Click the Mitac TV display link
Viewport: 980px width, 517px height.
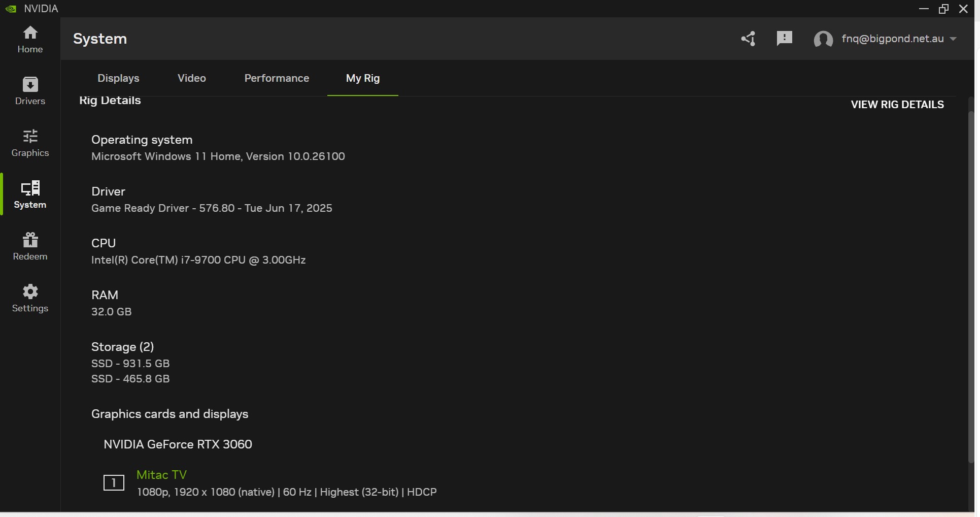pos(161,475)
